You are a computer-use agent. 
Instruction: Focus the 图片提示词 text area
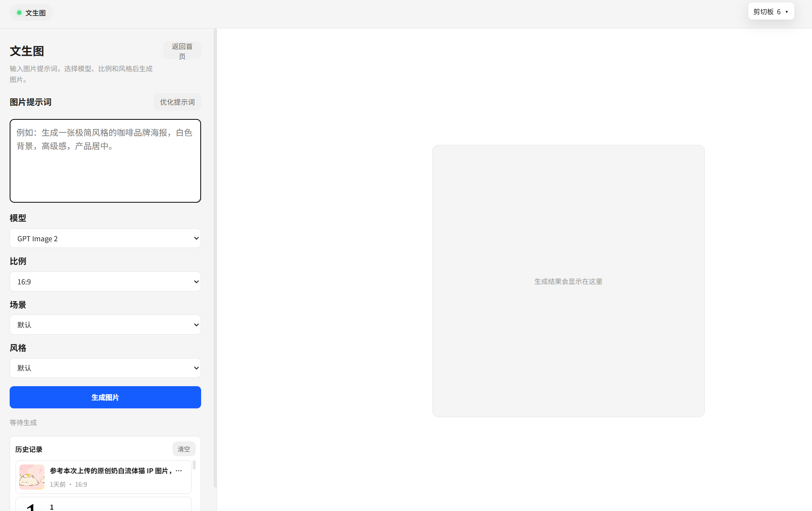pos(105,161)
